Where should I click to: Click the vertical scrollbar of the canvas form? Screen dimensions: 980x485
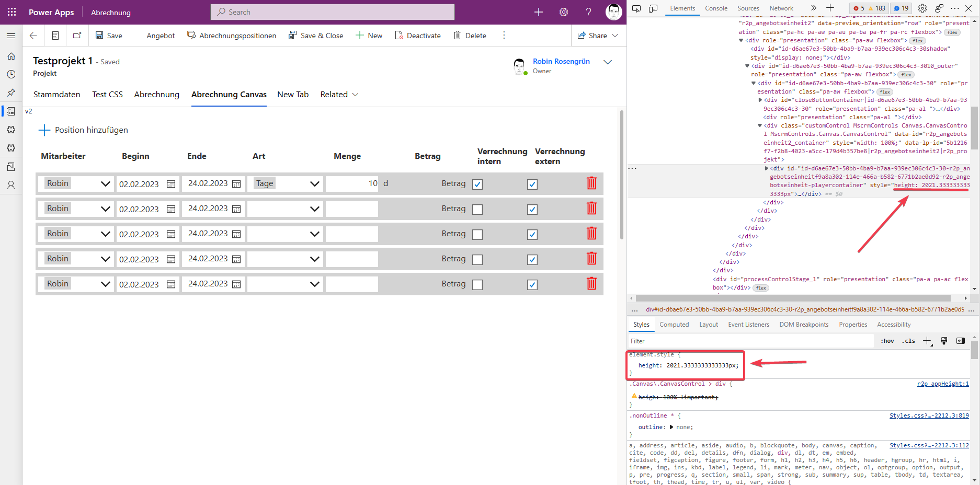622,175
